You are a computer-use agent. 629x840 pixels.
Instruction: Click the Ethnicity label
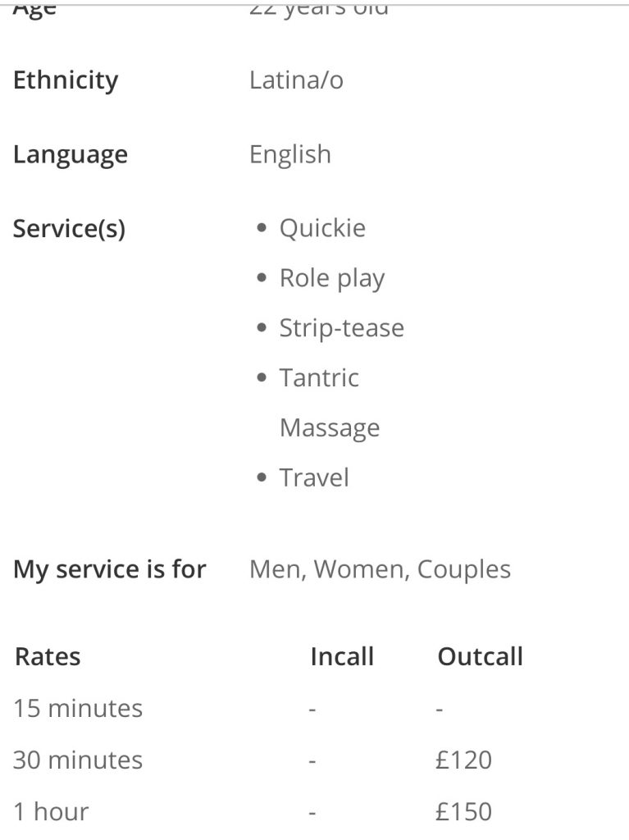(66, 80)
